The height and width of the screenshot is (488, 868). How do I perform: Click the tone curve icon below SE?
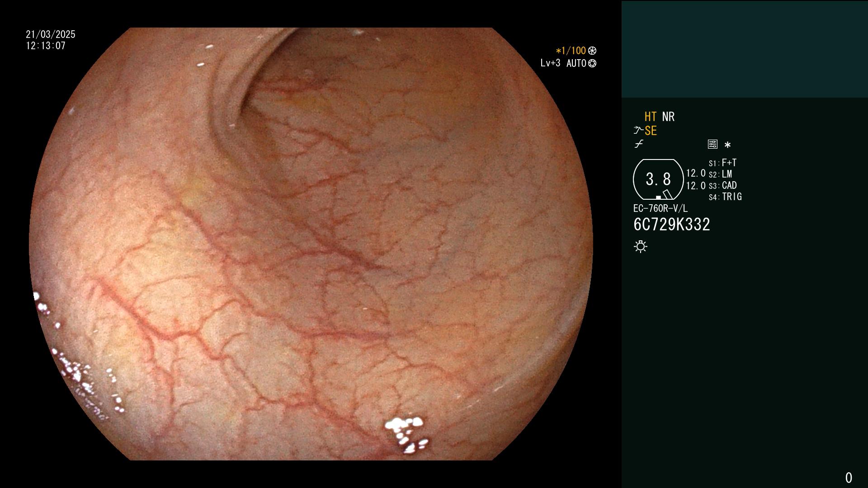pos(639,144)
